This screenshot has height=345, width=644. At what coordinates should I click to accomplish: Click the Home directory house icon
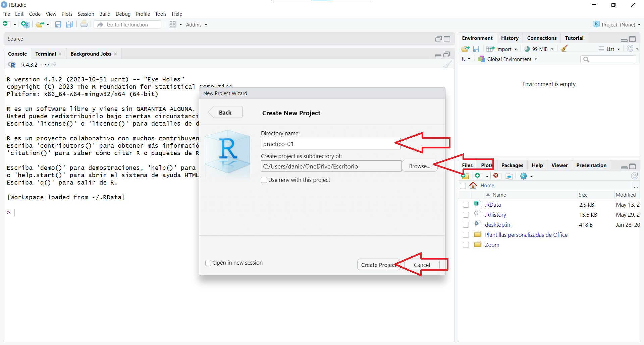point(473,186)
